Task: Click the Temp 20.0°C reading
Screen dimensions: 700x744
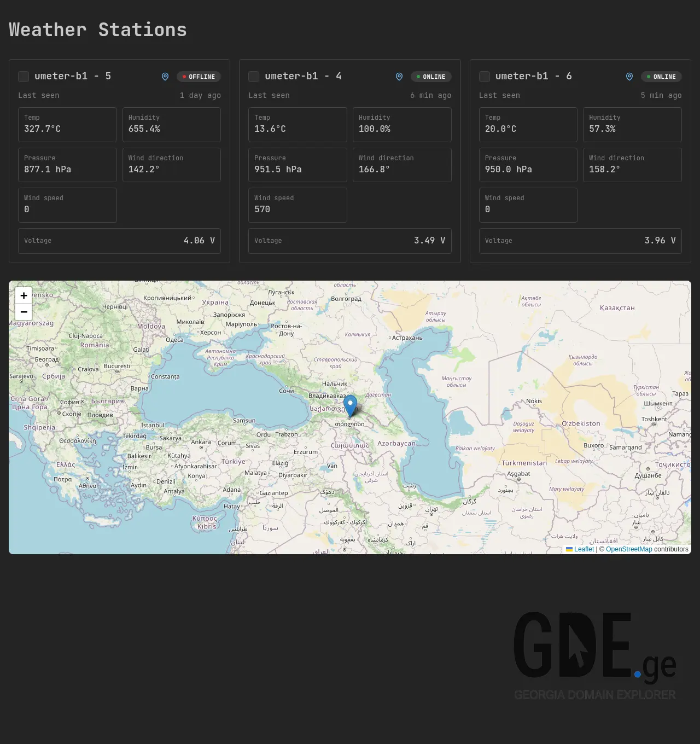Action: tap(528, 125)
